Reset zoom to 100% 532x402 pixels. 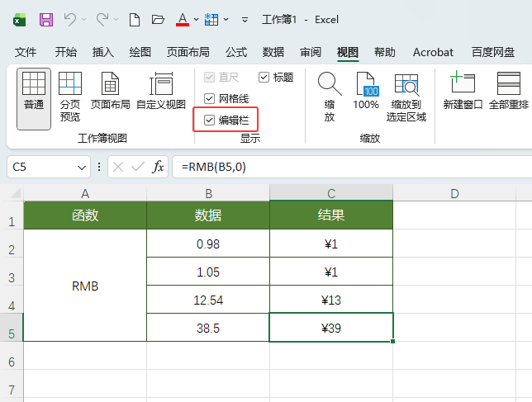coord(366,91)
